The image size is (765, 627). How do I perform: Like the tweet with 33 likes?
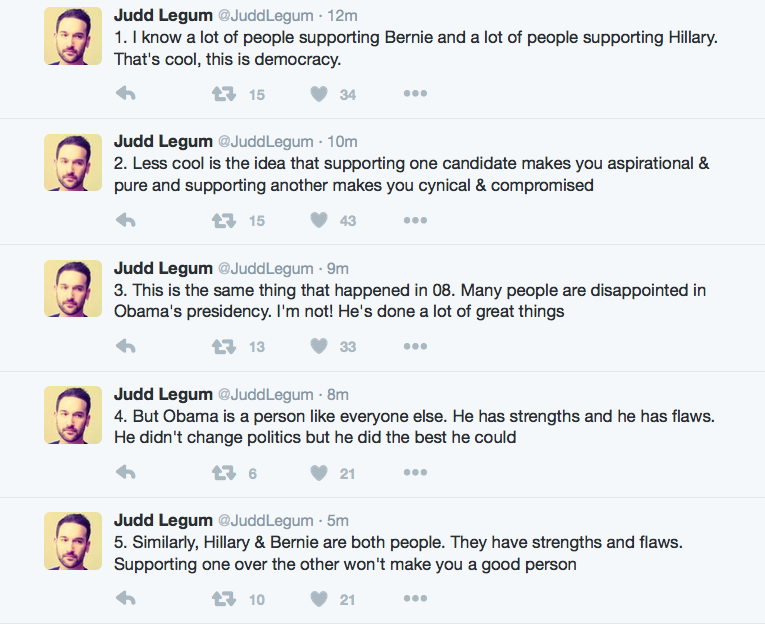tap(319, 346)
